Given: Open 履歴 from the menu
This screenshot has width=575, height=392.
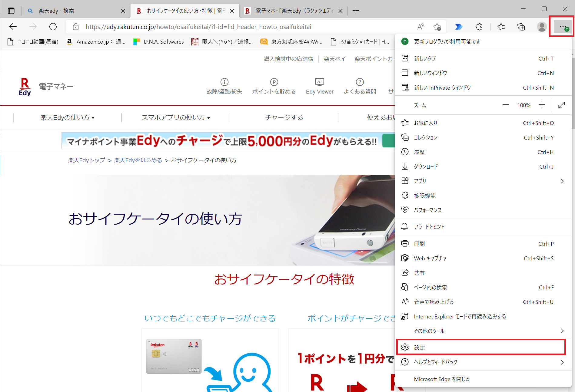Looking at the screenshot, I should click(x=484, y=152).
